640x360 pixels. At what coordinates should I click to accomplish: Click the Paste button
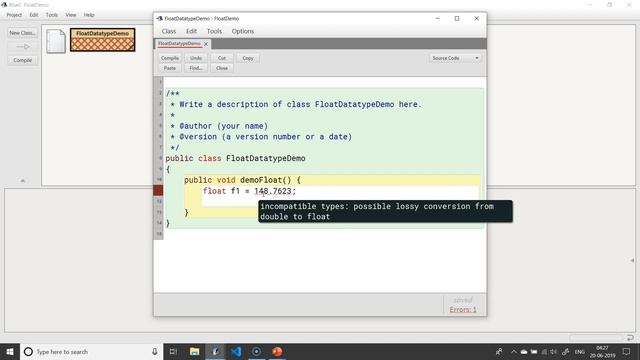click(170, 68)
